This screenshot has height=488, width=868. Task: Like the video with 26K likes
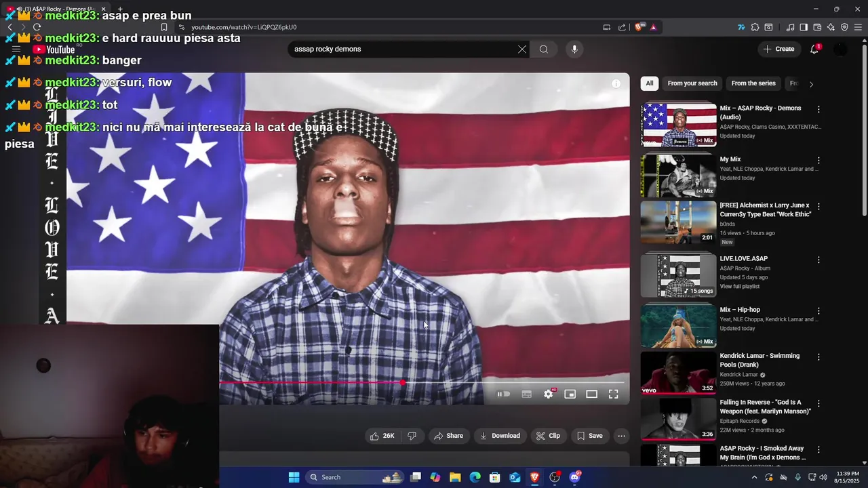click(382, 436)
